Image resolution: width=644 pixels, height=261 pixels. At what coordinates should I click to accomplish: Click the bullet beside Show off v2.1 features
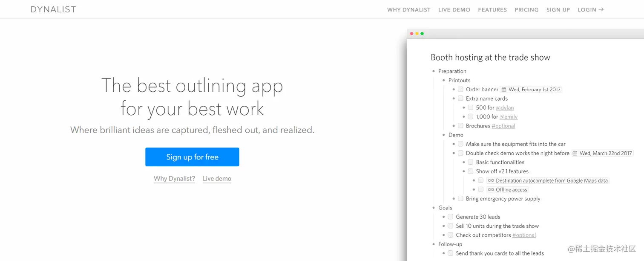464,171
